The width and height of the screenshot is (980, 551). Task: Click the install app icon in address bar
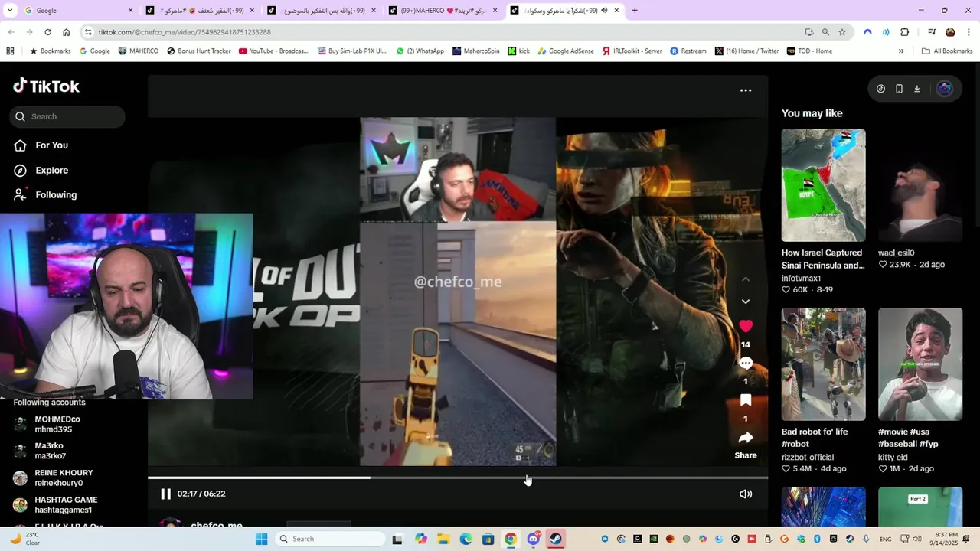809,32
